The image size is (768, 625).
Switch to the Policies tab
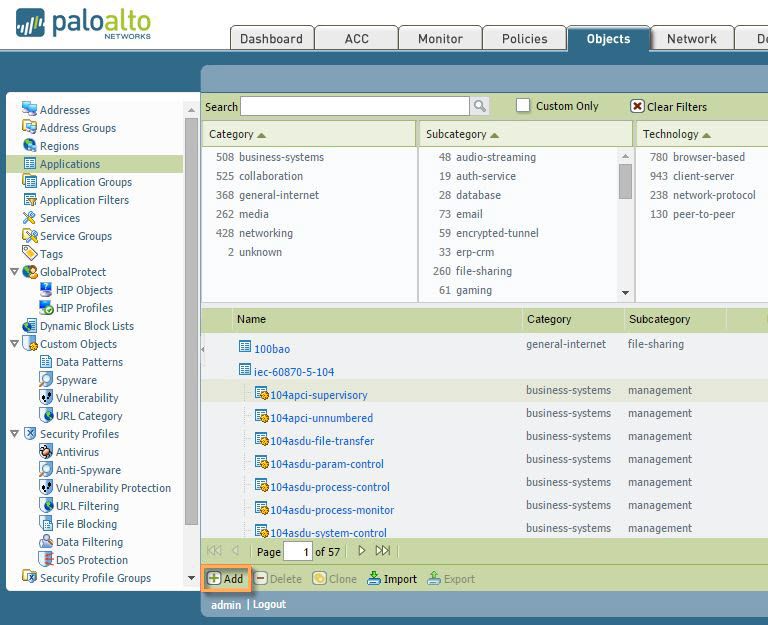click(x=524, y=38)
